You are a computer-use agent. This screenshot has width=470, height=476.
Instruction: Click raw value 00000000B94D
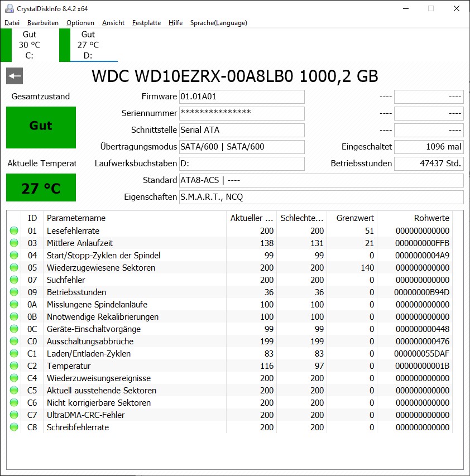tap(422, 292)
